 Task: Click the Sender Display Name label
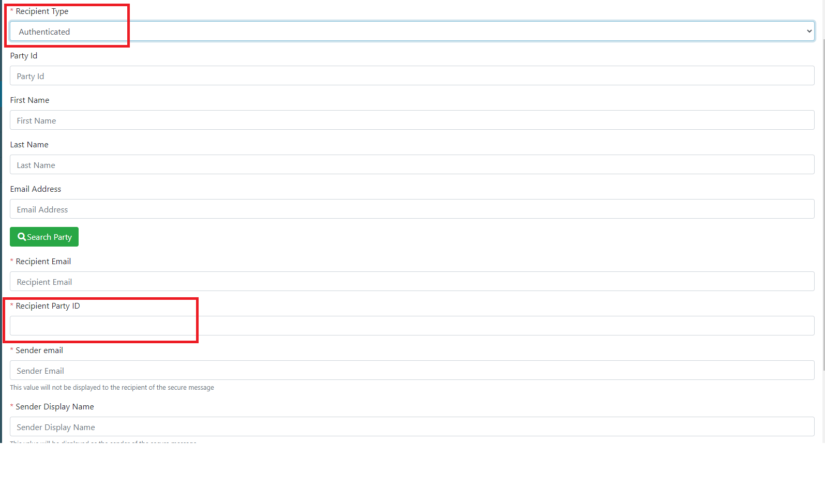coord(55,407)
